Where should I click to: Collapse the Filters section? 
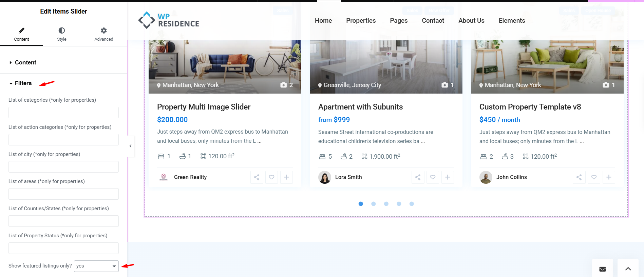click(23, 83)
